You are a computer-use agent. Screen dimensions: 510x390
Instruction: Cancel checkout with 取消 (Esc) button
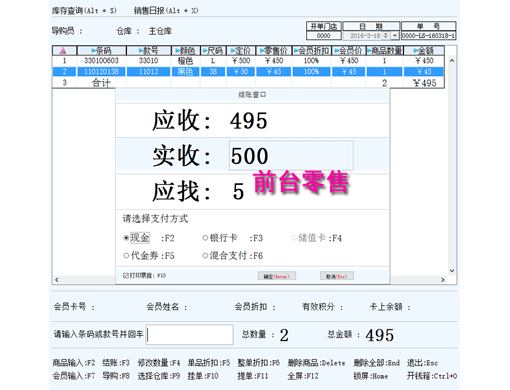[337, 276]
